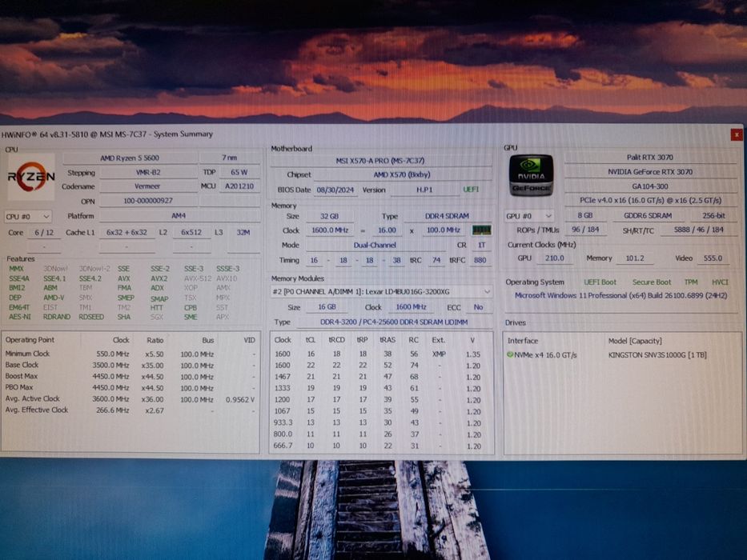Click the tRFC value 880
The height and width of the screenshot is (560, 747).
(x=480, y=260)
